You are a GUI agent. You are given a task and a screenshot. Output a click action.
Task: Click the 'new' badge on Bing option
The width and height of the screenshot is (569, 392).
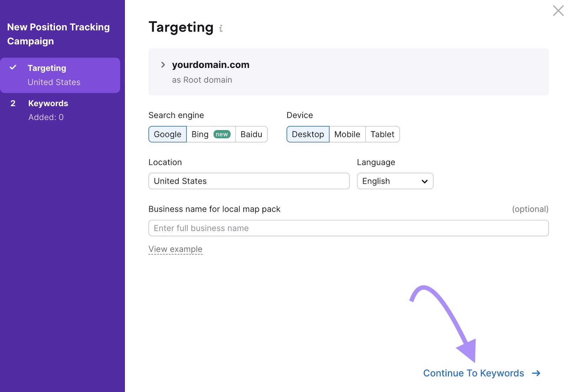pos(221,134)
